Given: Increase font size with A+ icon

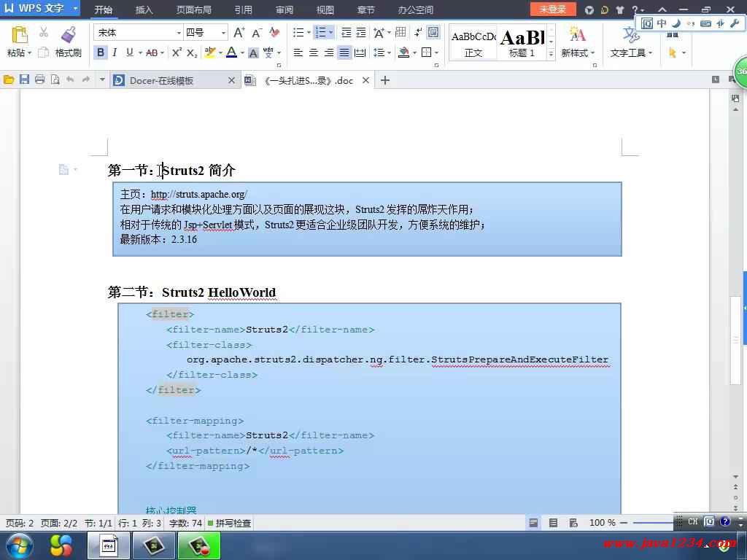Looking at the screenshot, I should coord(239,32).
